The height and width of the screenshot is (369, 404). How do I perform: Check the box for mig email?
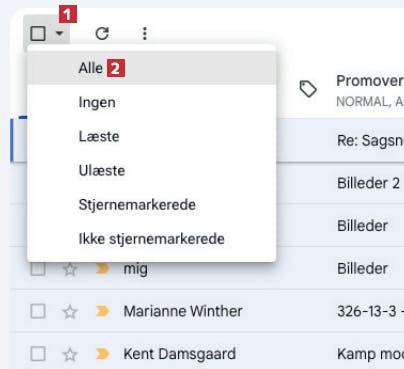coord(38,269)
